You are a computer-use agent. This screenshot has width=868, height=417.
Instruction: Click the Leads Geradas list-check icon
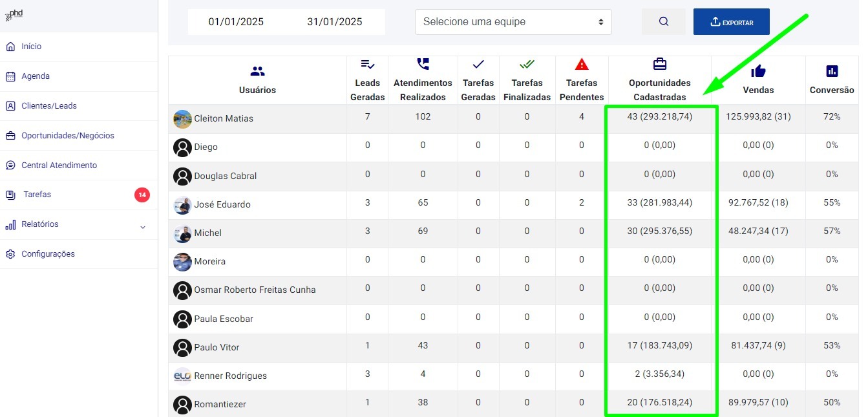click(x=367, y=64)
